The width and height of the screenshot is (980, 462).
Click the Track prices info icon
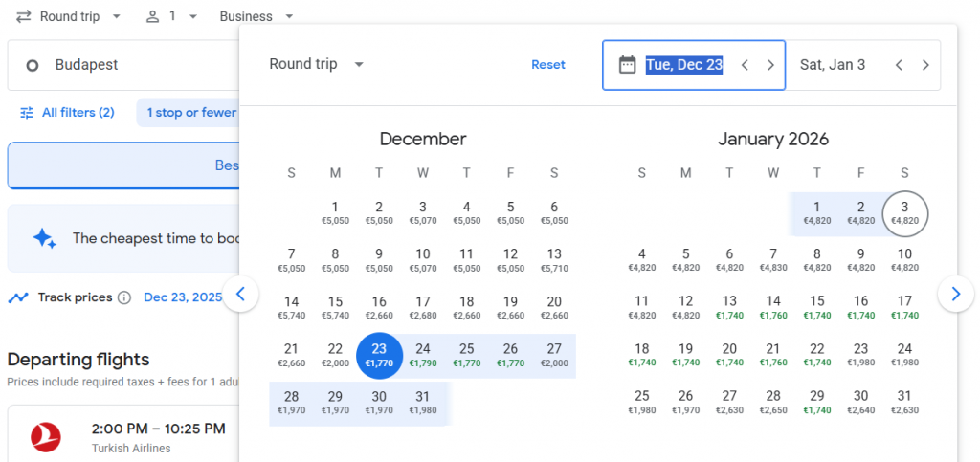tap(124, 297)
